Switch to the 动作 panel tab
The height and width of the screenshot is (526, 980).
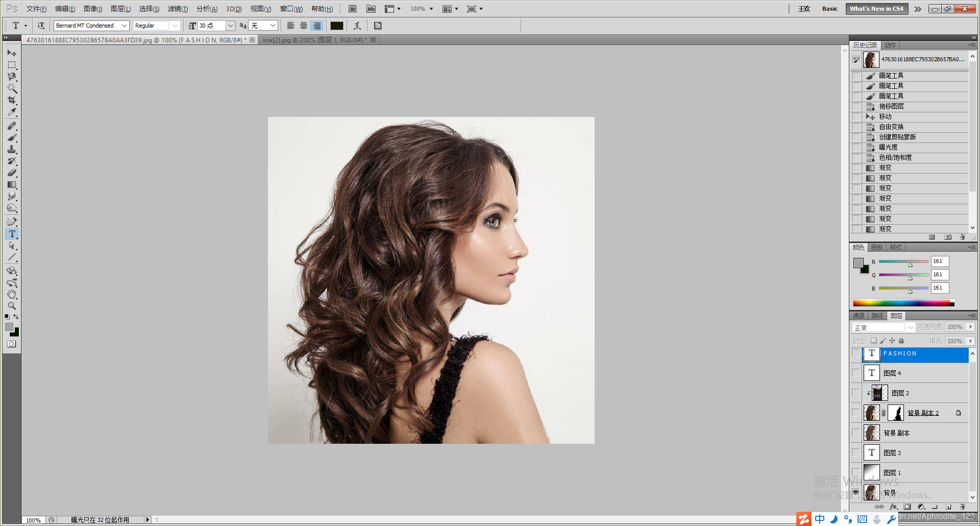tap(890, 45)
